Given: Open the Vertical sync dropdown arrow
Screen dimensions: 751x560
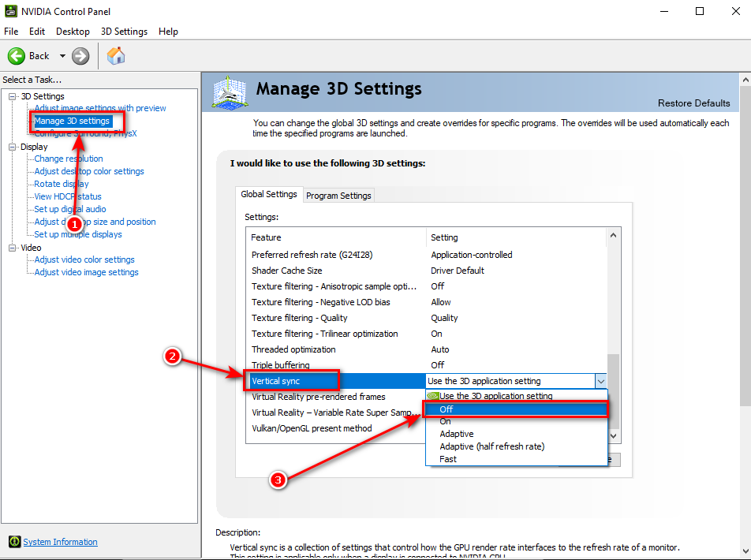Looking at the screenshot, I should pyautogui.click(x=600, y=381).
